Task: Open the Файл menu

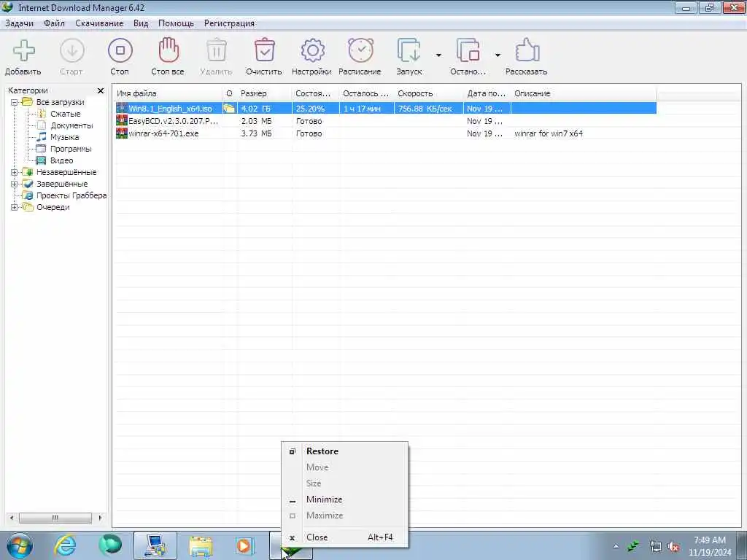Action: tap(54, 23)
